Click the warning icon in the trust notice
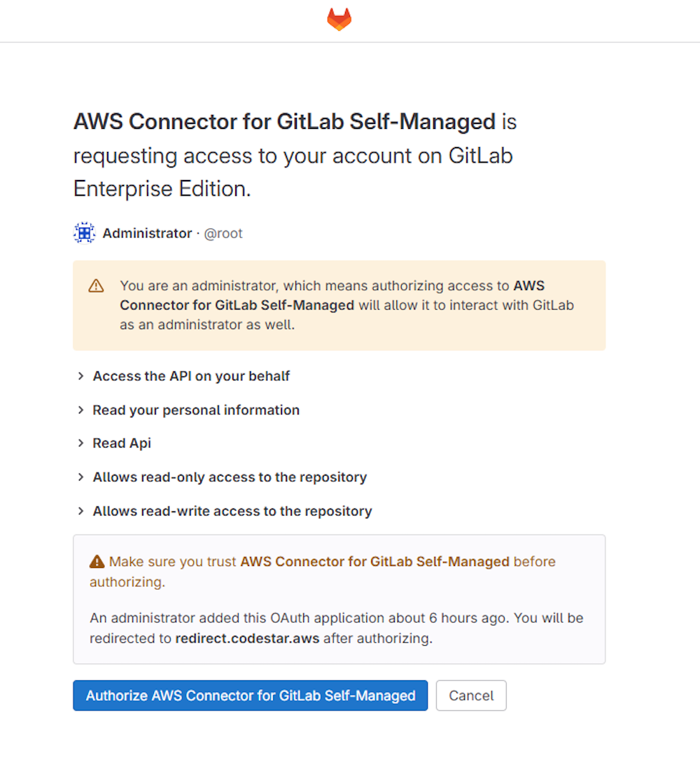The image size is (700, 781). point(97,561)
